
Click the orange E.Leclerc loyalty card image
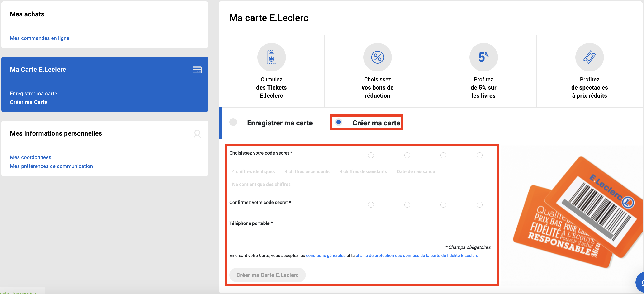pos(578,213)
